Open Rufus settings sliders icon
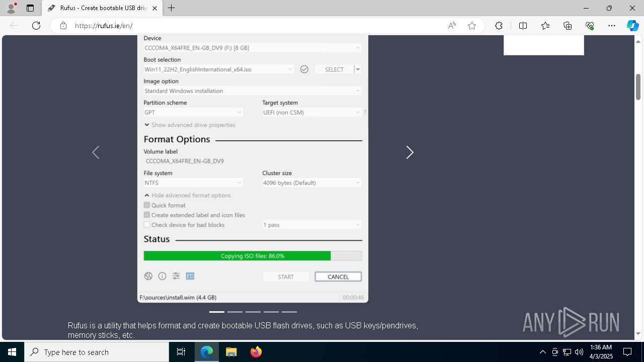The width and height of the screenshot is (644, 362). pyautogui.click(x=176, y=276)
